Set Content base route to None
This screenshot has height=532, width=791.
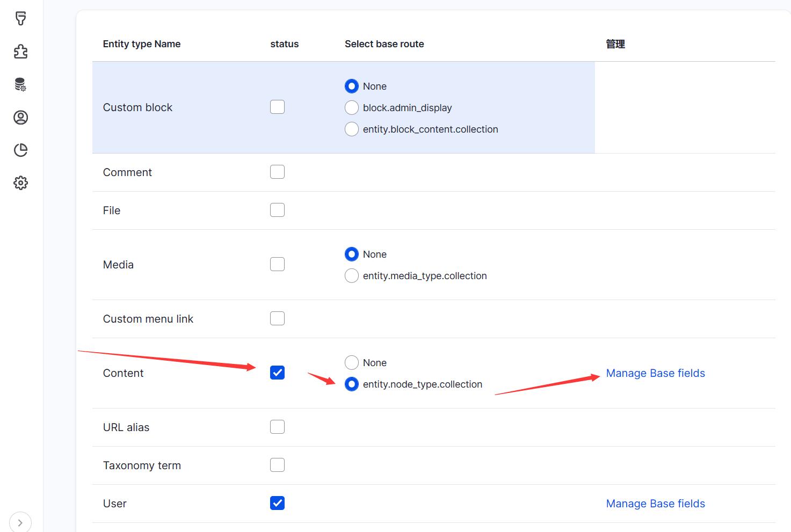click(352, 363)
